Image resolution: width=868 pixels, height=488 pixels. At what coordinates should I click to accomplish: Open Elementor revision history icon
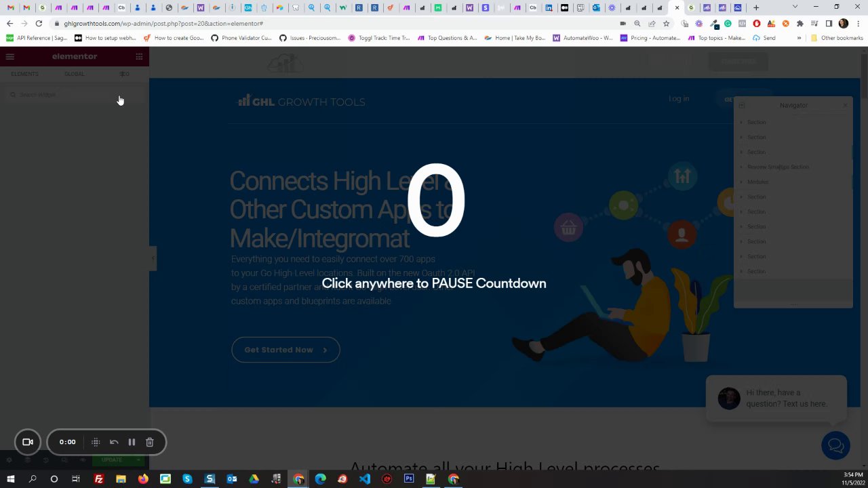click(x=46, y=460)
